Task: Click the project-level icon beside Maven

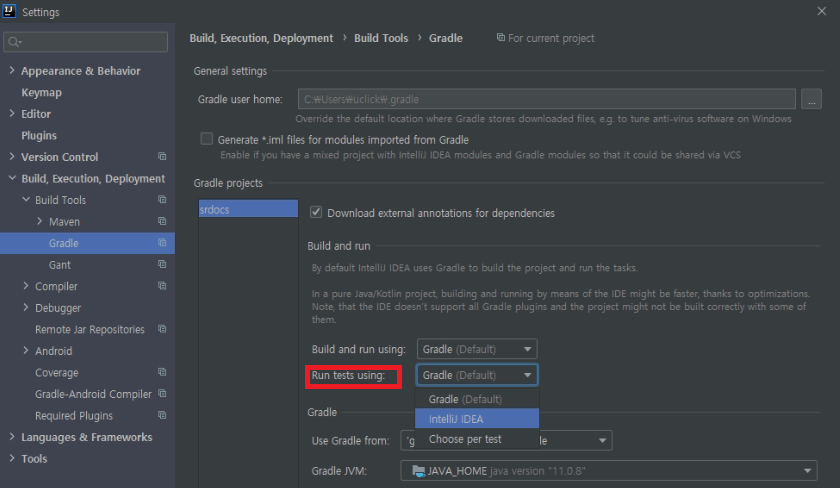Action: click(162, 221)
